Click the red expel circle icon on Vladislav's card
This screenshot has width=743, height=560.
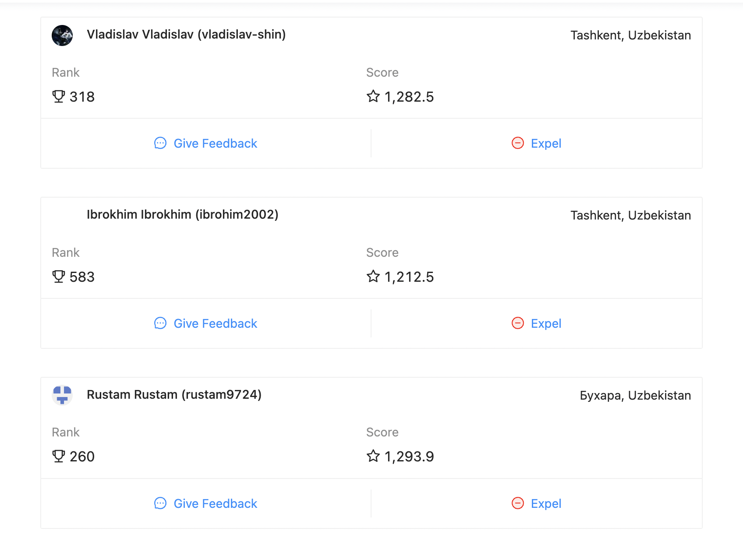tap(518, 143)
